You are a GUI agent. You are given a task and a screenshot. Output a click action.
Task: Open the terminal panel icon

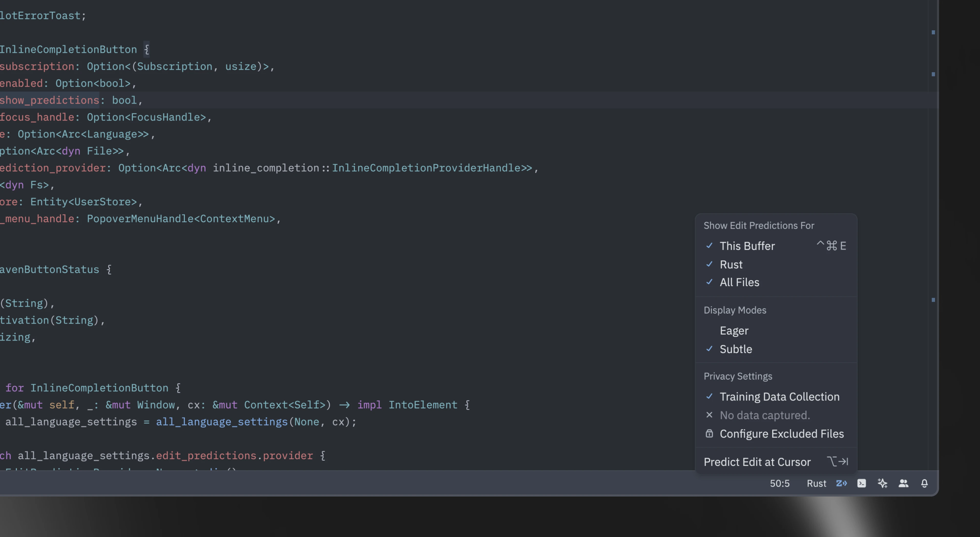click(x=862, y=483)
